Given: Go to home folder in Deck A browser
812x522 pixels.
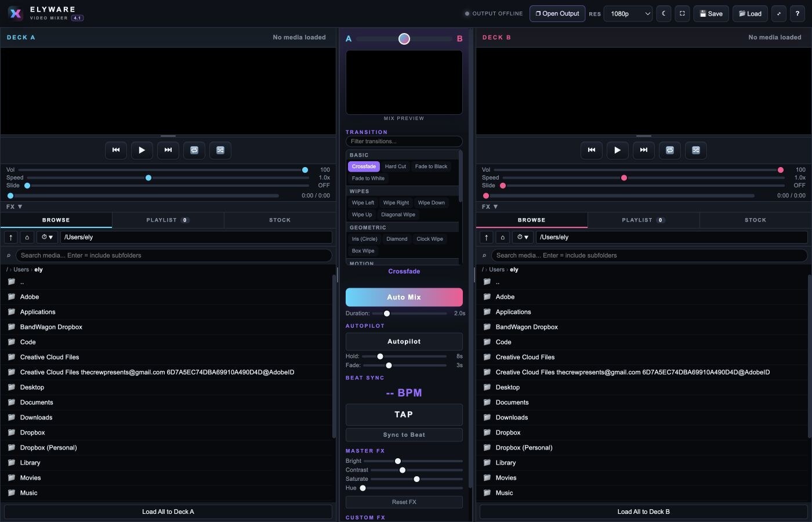Looking at the screenshot, I should [x=27, y=237].
